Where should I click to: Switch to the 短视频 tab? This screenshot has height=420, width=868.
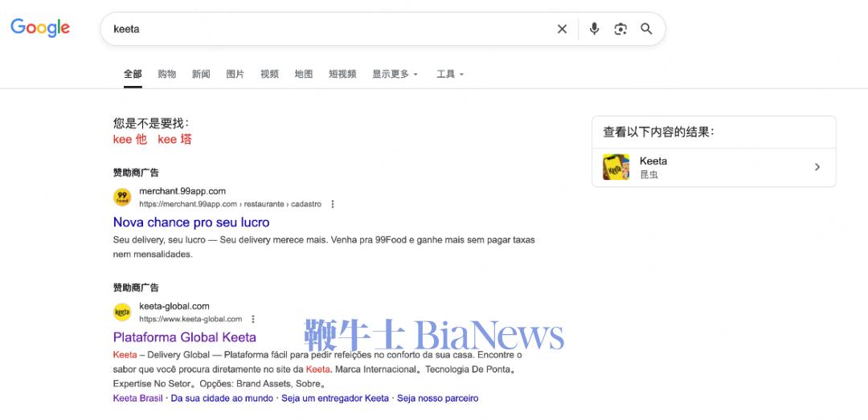click(342, 74)
